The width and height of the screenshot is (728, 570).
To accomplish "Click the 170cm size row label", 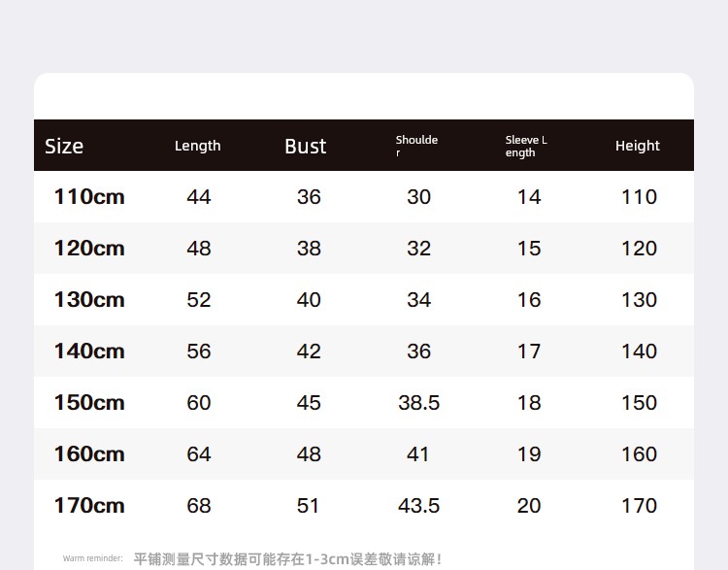I will 89,506.
